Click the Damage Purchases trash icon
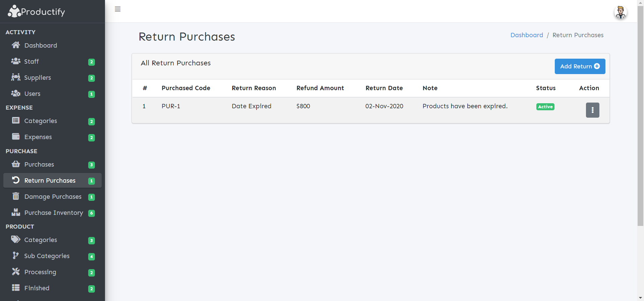644x301 pixels. 16,196
